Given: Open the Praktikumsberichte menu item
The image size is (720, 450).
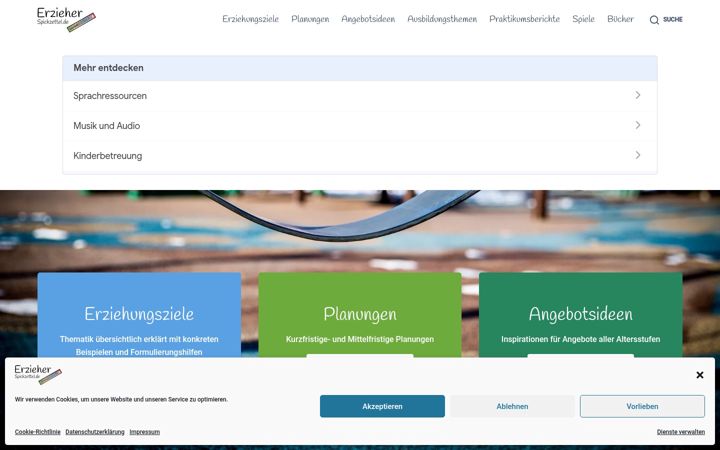Looking at the screenshot, I should tap(524, 19).
